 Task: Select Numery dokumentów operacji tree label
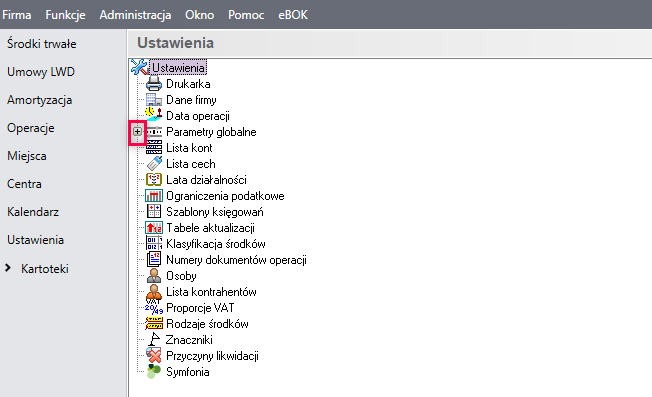pos(237,260)
